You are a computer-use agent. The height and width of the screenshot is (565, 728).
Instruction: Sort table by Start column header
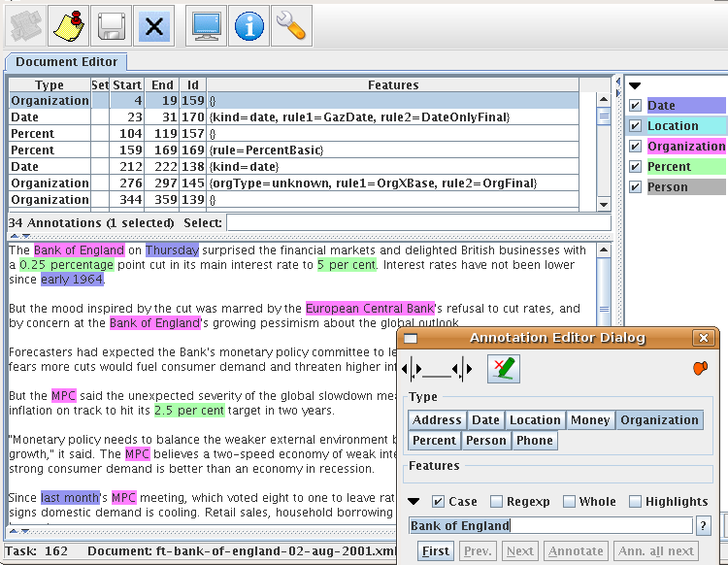[x=127, y=85]
